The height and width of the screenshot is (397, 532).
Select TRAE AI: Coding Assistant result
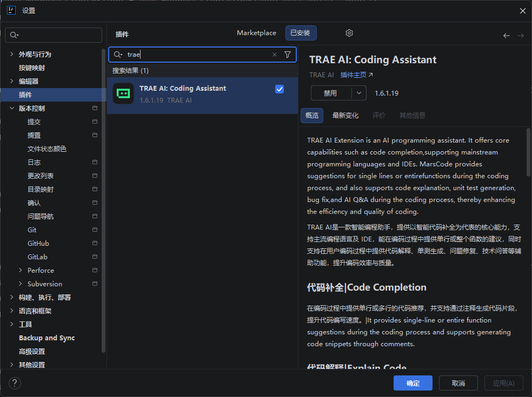click(202, 95)
